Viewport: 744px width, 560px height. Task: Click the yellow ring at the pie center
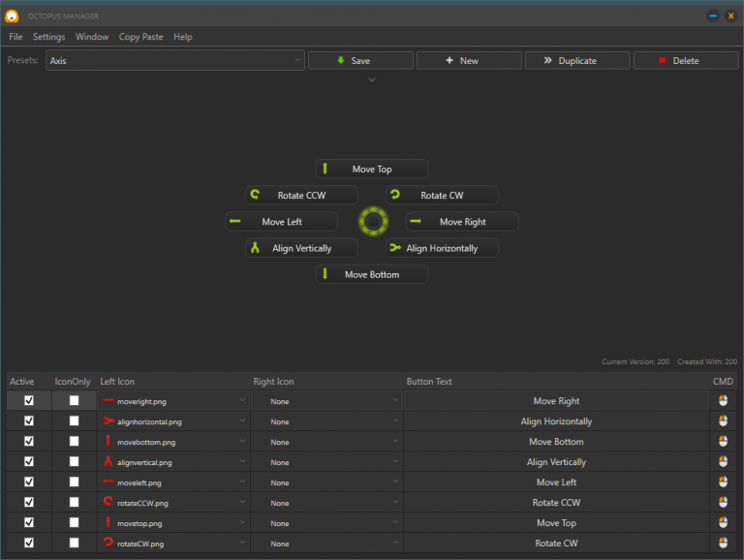click(x=373, y=222)
